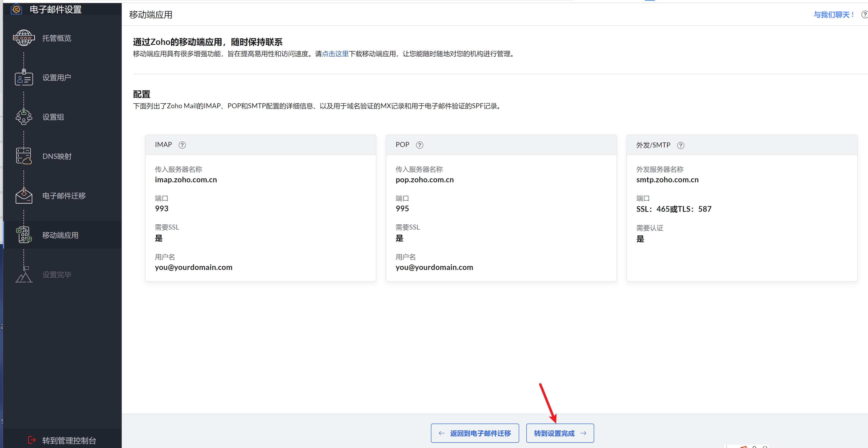Click the globe icon for hosting overview

click(24, 38)
